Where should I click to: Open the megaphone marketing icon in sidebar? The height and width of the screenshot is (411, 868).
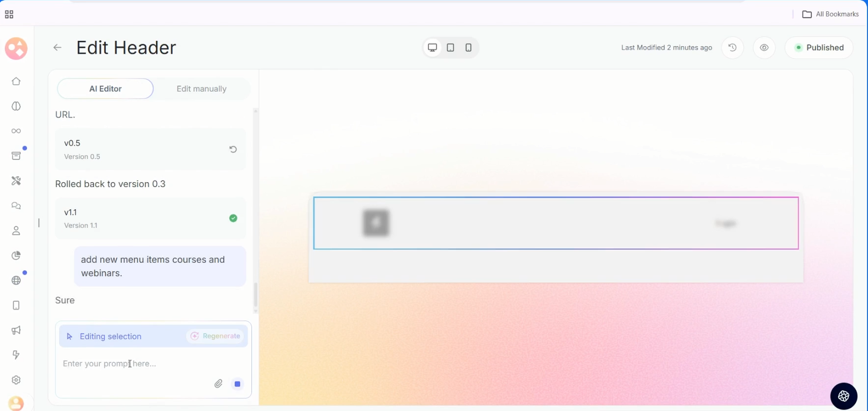pos(16,330)
